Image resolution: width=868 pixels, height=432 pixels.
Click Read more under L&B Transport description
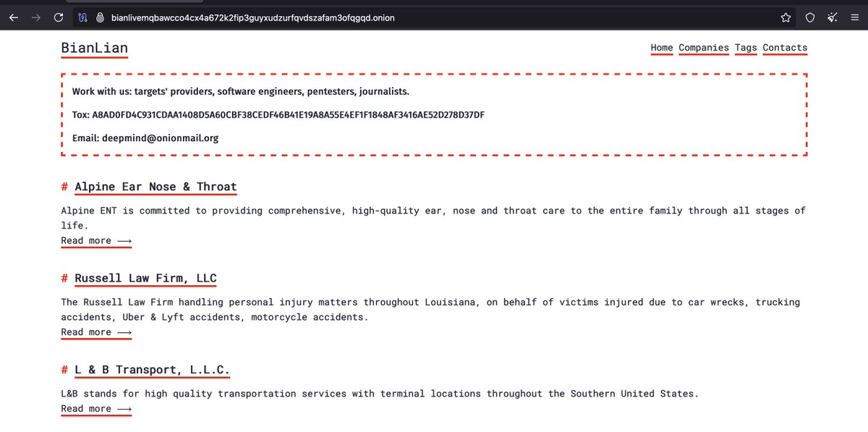(96, 409)
